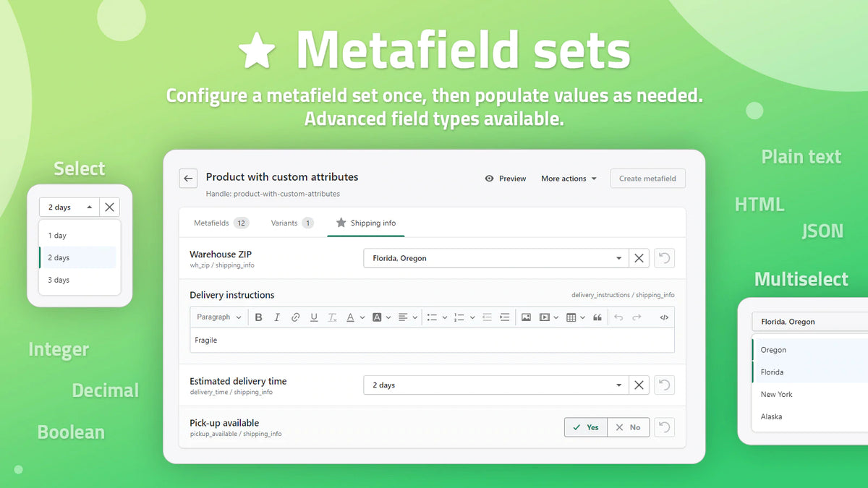Clear the Warehouse ZIP value
The image size is (868, 488).
(x=639, y=258)
